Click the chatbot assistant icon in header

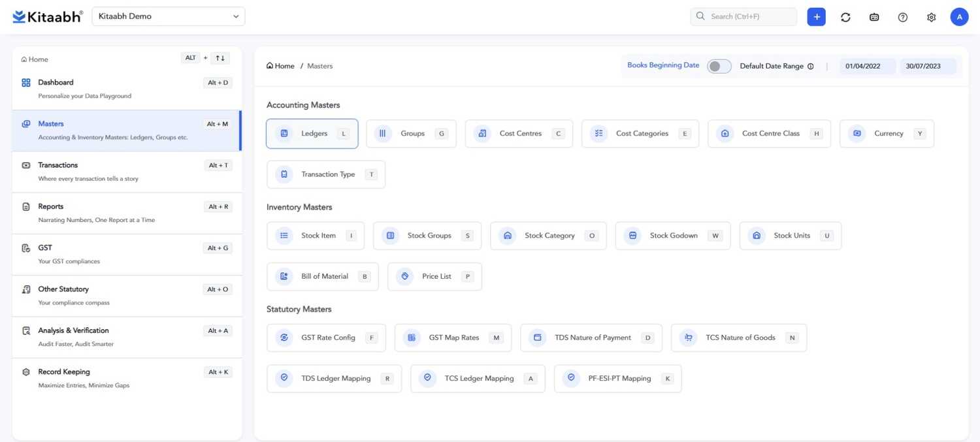click(874, 17)
